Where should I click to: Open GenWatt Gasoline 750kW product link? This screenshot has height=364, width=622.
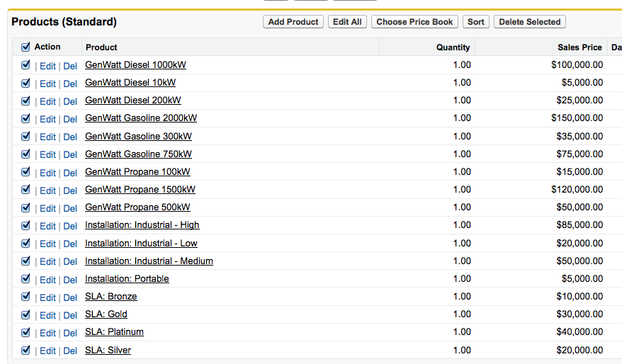pyautogui.click(x=138, y=154)
